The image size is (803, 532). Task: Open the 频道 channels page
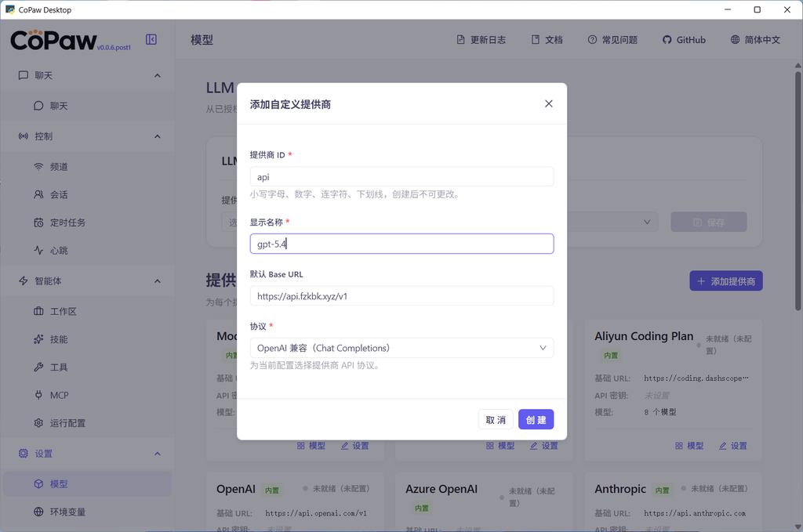tap(87, 167)
